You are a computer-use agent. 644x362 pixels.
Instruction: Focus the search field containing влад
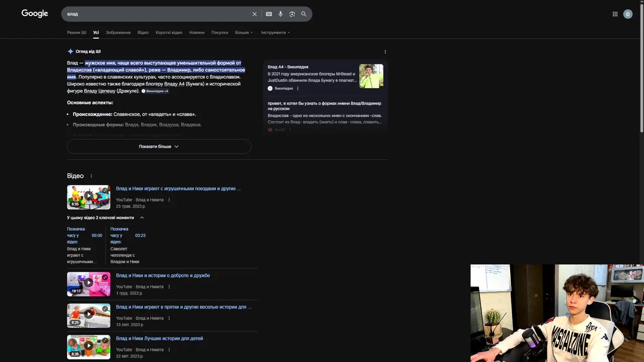click(x=157, y=14)
